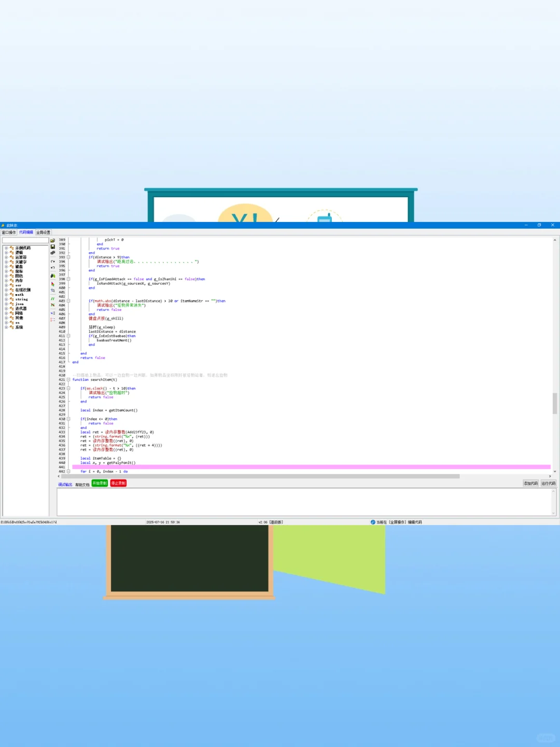Collapse the code fold at line 403
Screen dimensions: 560x747
click(68, 301)
